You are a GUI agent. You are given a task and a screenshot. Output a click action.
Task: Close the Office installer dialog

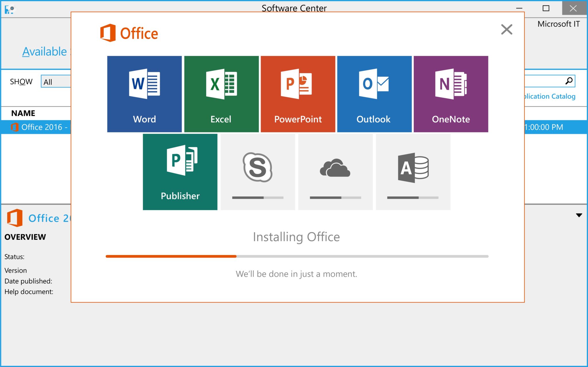pos(506,29)
